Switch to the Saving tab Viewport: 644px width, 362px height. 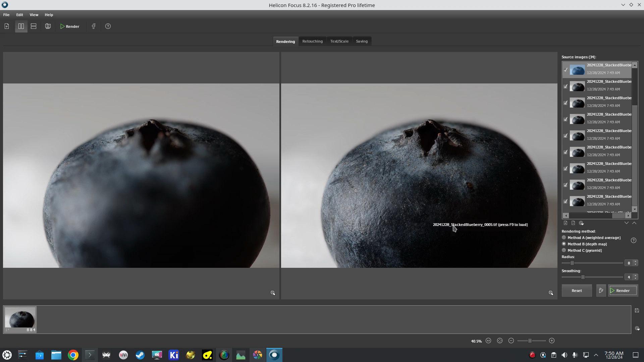[x=362, y=41]
